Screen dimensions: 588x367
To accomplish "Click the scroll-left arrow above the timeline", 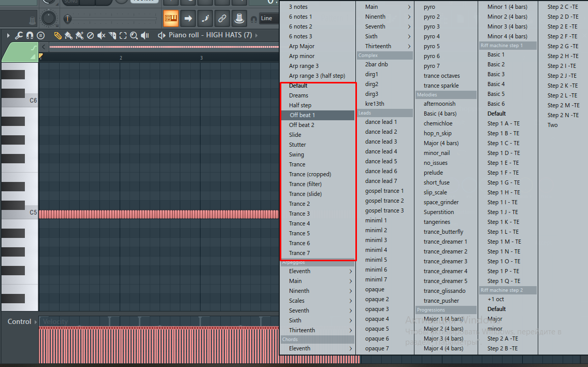I will pos(44,47).
